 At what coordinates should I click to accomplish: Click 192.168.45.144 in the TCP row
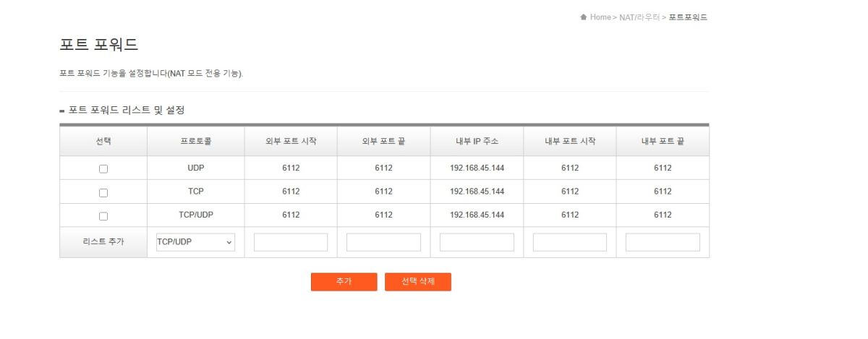(477, 192)
